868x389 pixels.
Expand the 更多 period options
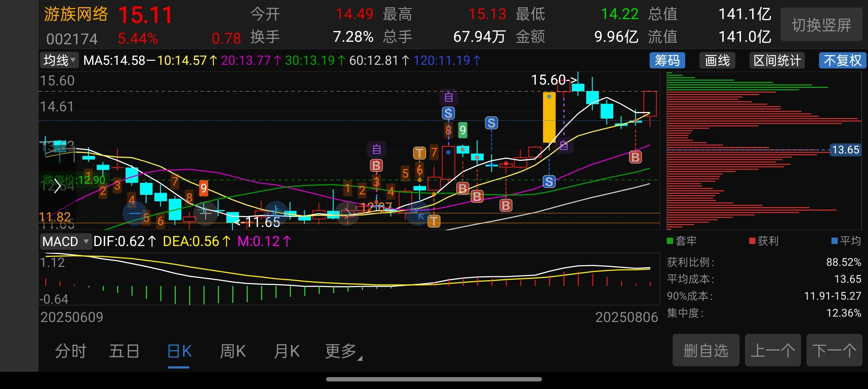coord(344,351)
